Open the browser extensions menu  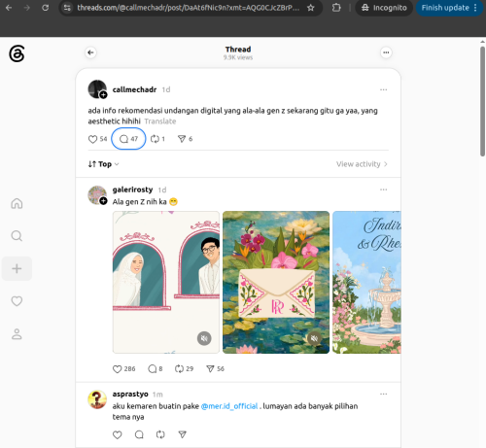click(336, 8)
